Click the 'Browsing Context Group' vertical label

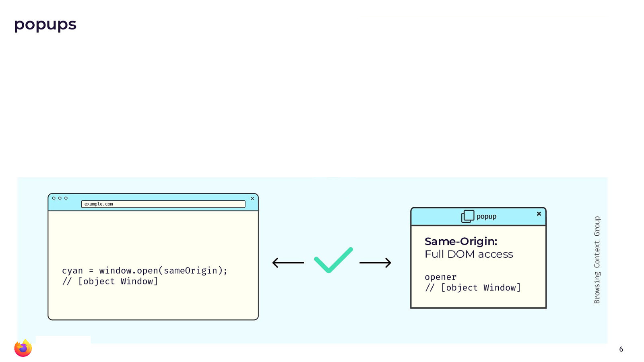(597, 260)
